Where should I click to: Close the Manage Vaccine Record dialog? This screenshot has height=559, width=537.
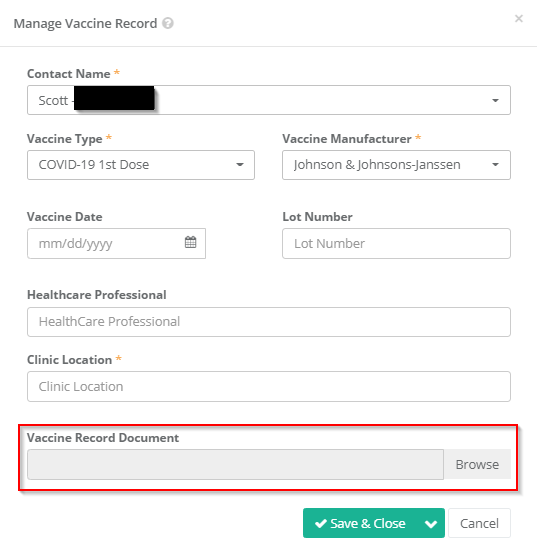[519, 19]
